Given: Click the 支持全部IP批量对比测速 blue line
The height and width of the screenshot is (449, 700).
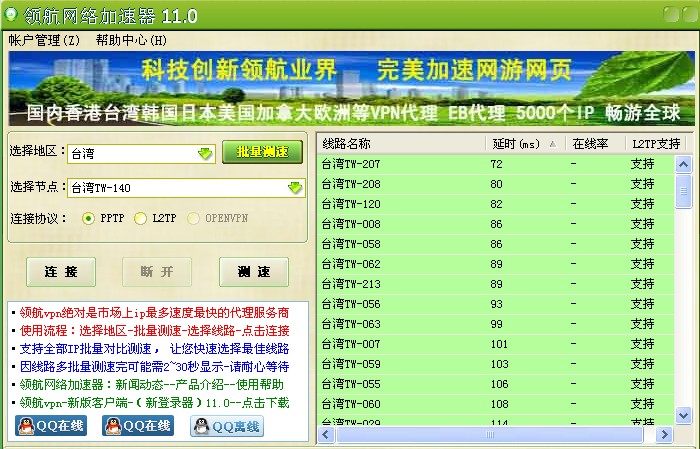Looking at the screenshot, I should pos(154,349).
